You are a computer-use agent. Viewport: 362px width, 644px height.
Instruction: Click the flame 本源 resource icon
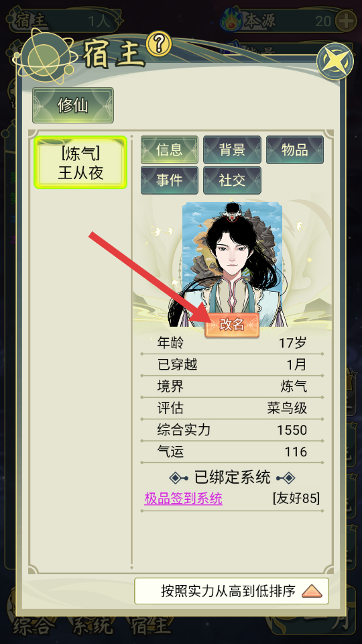[231, 20]
